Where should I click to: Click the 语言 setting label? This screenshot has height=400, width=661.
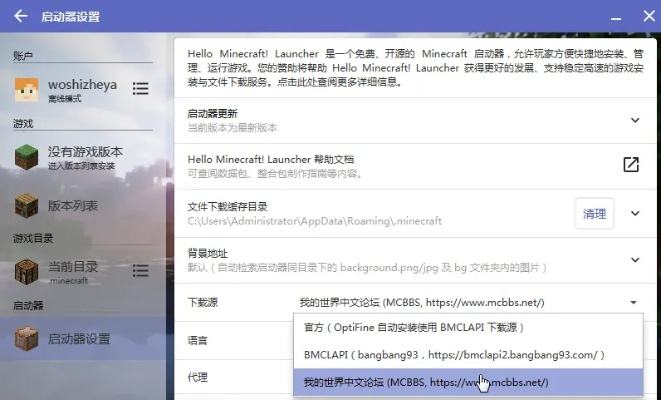coord(197,340)
